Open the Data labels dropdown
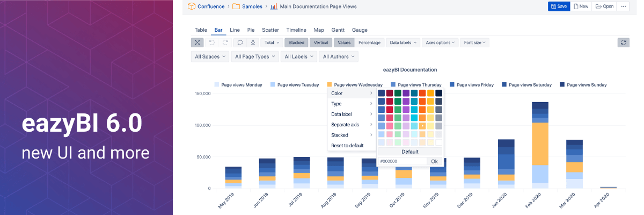 (x=402, y=42)
